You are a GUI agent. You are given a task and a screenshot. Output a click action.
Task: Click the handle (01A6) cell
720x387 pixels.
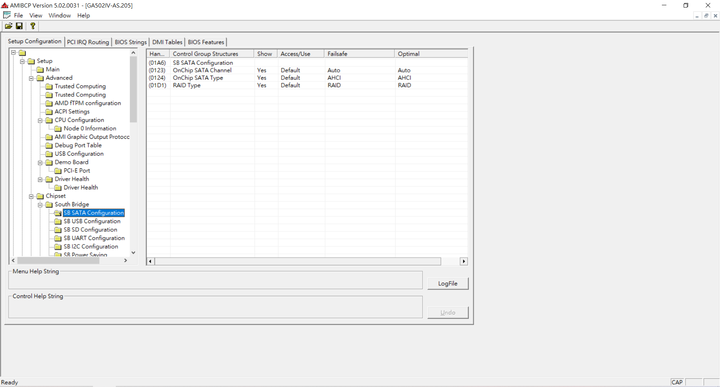[x=157, y=63]
